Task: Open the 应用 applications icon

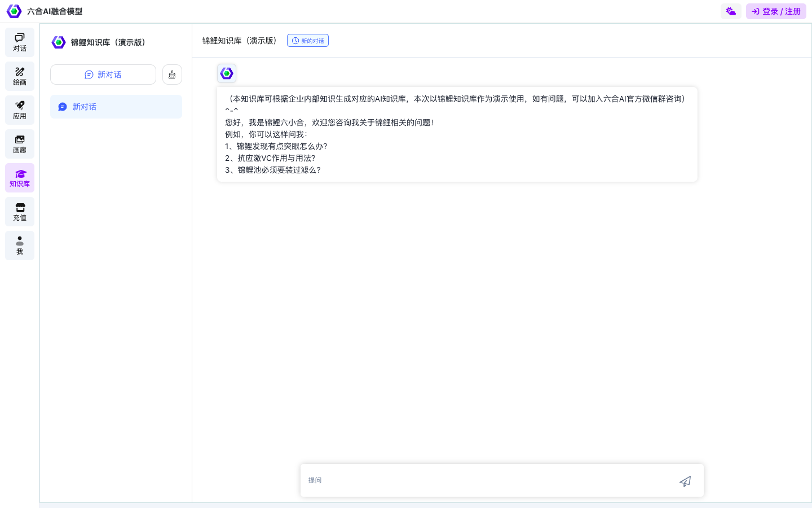Action: (x=20, y=110)
